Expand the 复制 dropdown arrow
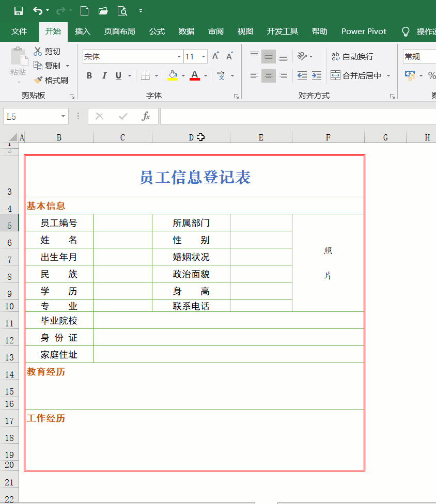This screenshot has width=436, height=504. point(68,66)
